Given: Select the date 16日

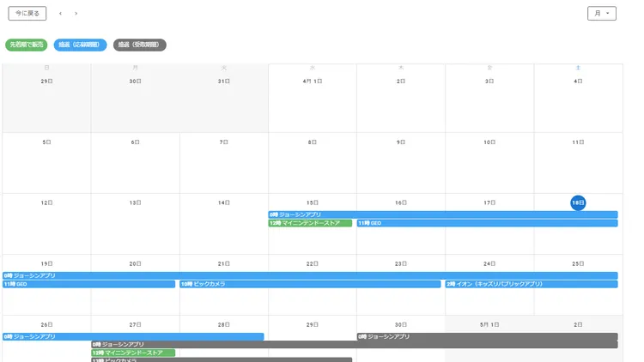Looking at the screenshot, I should [x=401, y=202].
